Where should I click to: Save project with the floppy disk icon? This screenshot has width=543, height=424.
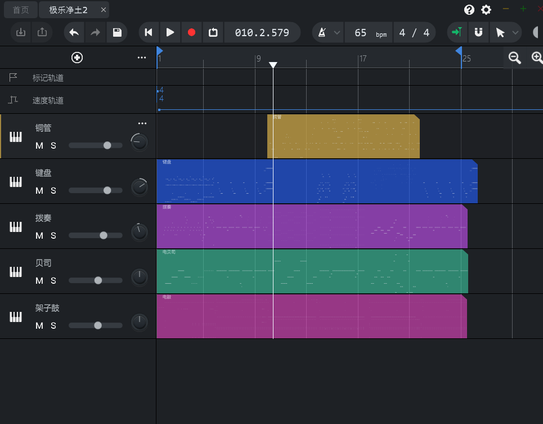point(117,33)
